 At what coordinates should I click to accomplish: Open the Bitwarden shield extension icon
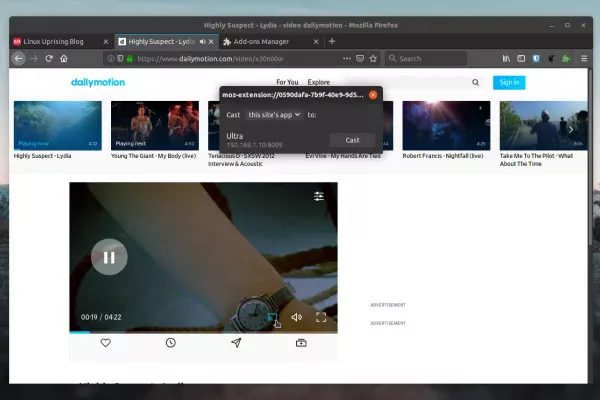[536, 59]
